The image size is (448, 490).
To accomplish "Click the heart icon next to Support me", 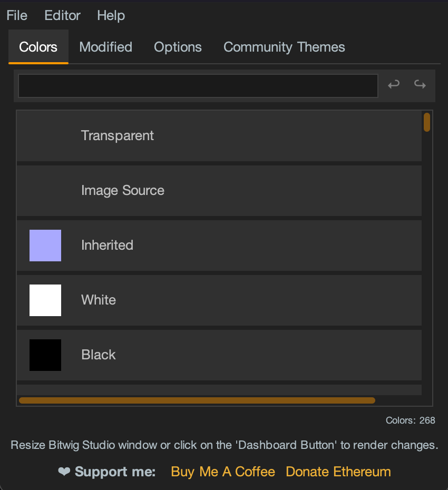I will point(63,472).
